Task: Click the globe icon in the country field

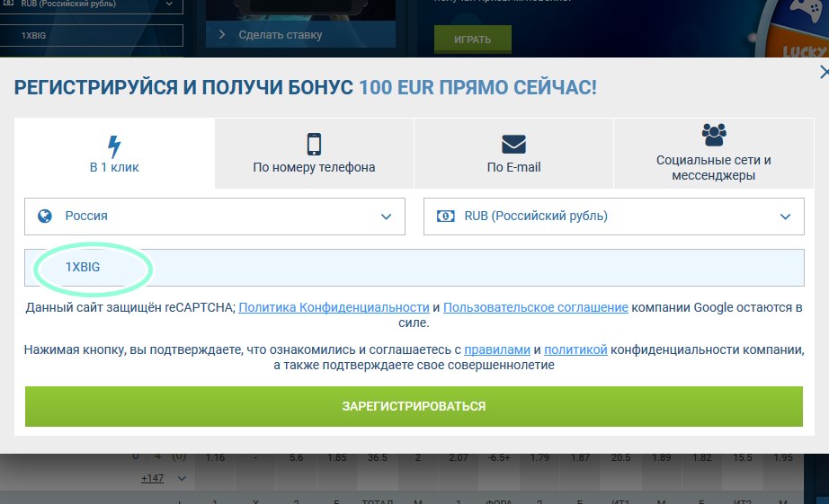Action: pos(45,217)
